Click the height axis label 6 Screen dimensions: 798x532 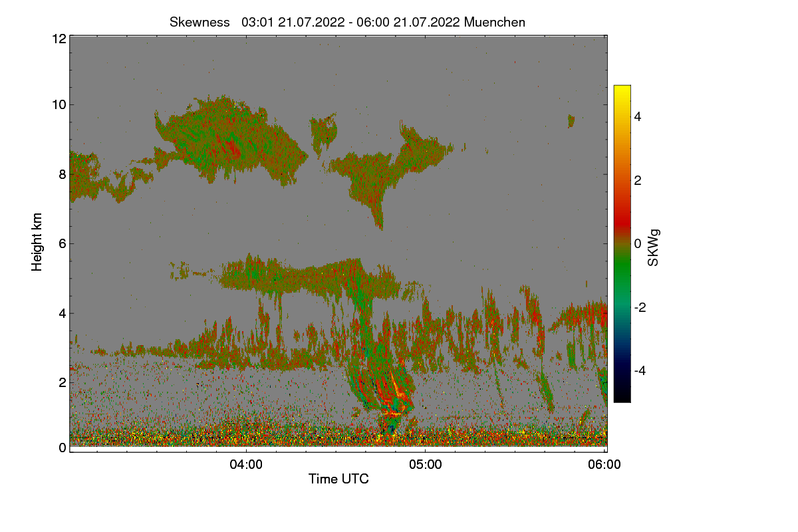tap(63, 243)
